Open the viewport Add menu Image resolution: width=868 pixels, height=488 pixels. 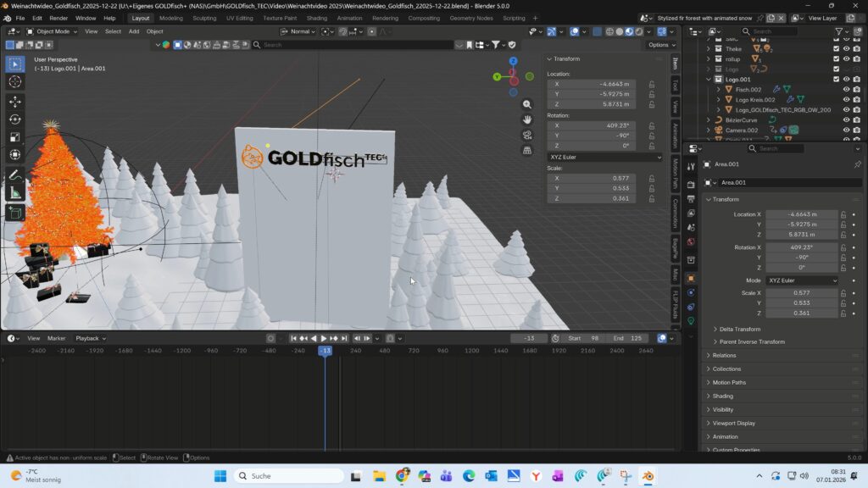134,31
